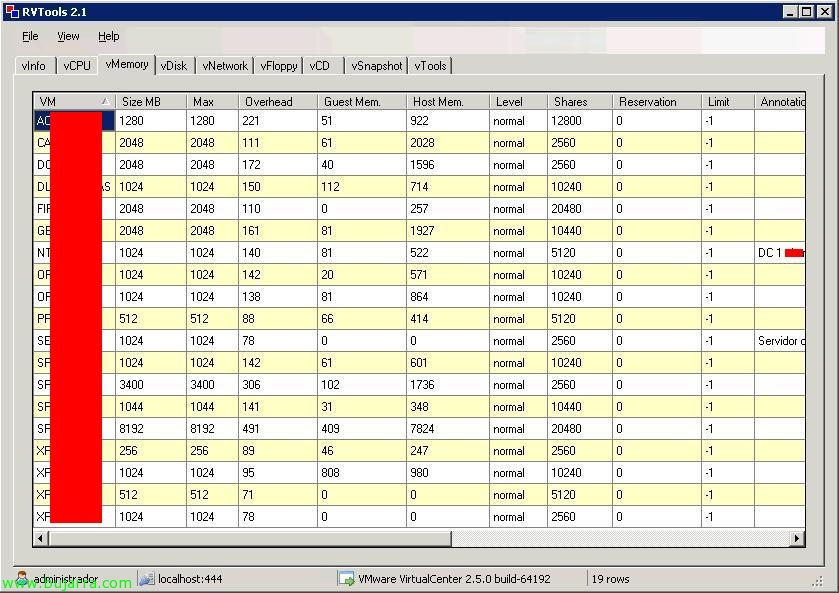Sort by the Shares column header
The width and height of the screenshot is (839, 593).
[579, 102]
